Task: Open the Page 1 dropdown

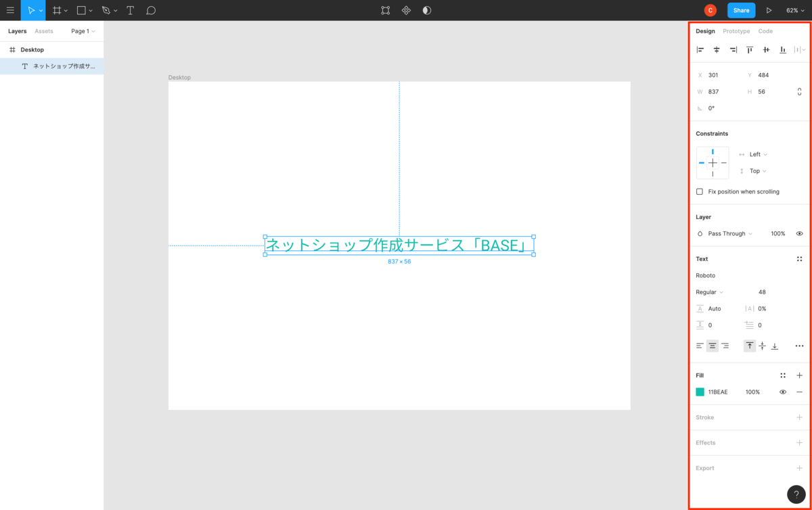Action: tap(83, 31)
